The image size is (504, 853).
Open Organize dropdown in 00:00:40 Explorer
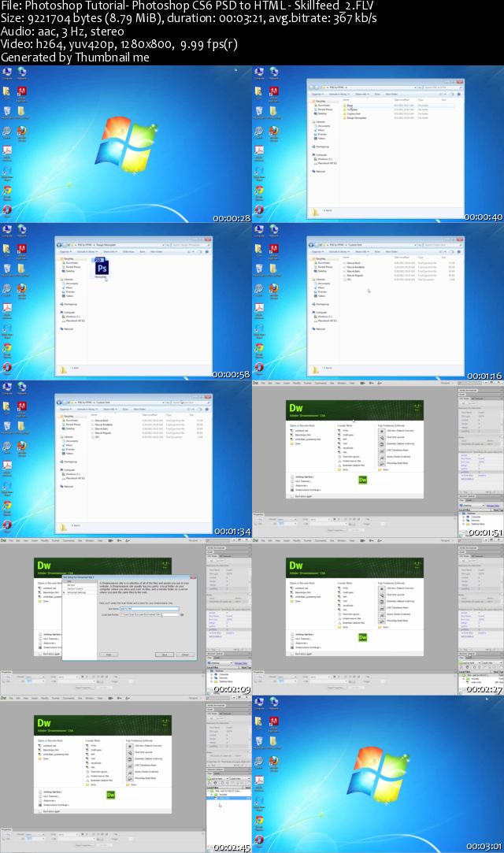click(x=317, y=94)
